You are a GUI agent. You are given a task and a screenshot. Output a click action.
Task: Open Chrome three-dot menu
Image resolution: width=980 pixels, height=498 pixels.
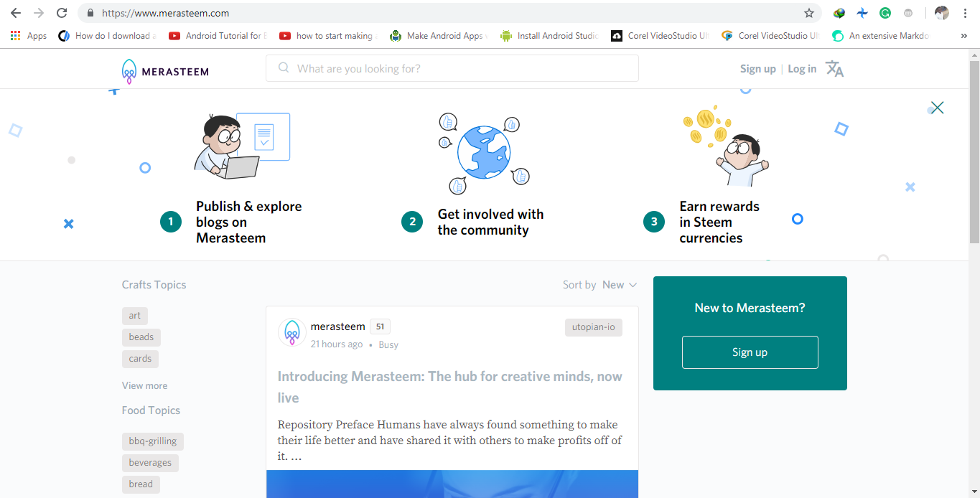pos(966,13)
